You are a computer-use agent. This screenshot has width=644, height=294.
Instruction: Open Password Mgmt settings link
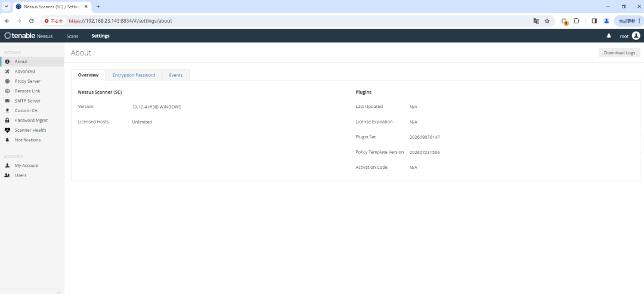click(31, 120)
